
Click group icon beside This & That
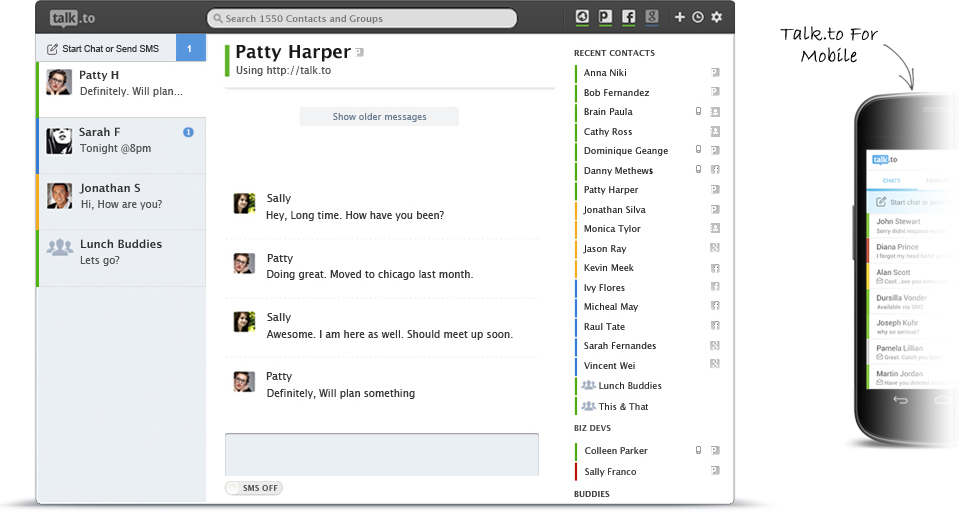click(588, 406)
